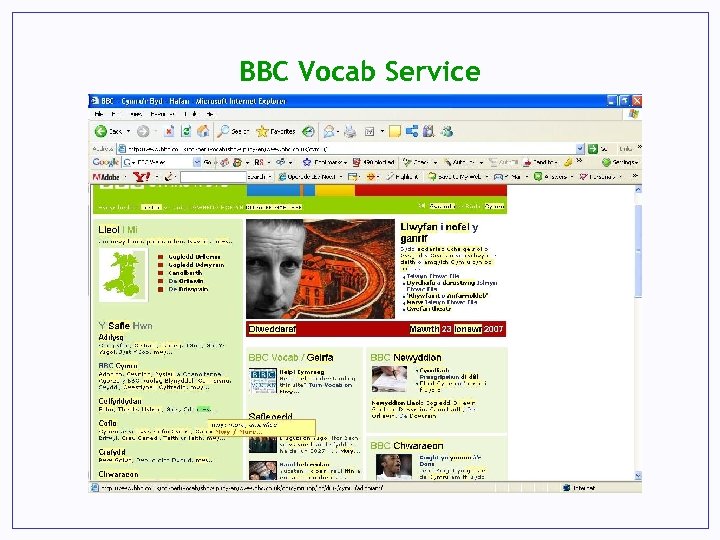Click the green Wales map thumbnail

[123, 275]
